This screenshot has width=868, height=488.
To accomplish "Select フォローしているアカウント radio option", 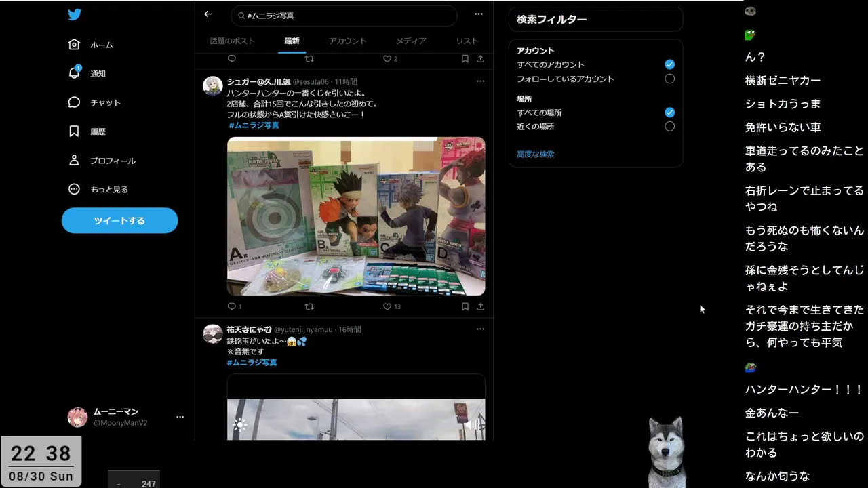I will click(669, 79).
